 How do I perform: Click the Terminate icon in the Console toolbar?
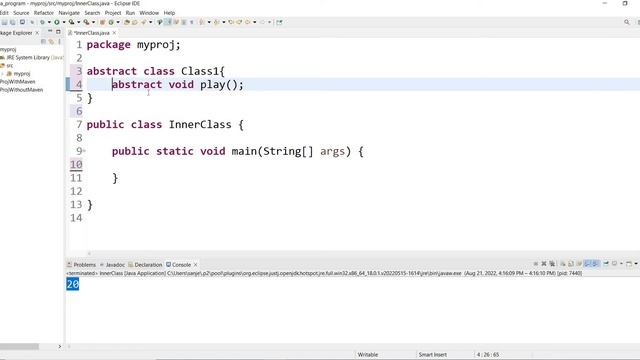[536, 264]
